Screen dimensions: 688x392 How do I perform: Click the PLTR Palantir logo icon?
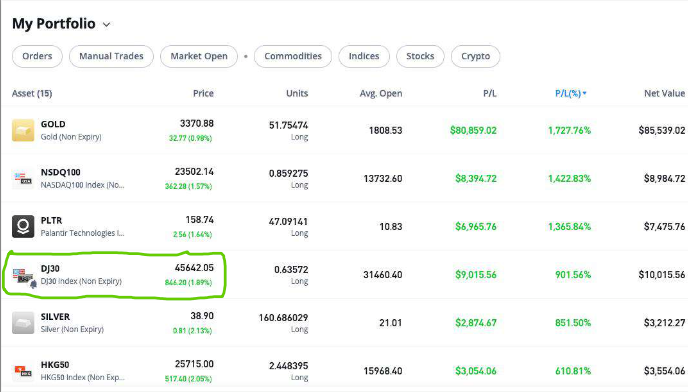click(23, 227)
